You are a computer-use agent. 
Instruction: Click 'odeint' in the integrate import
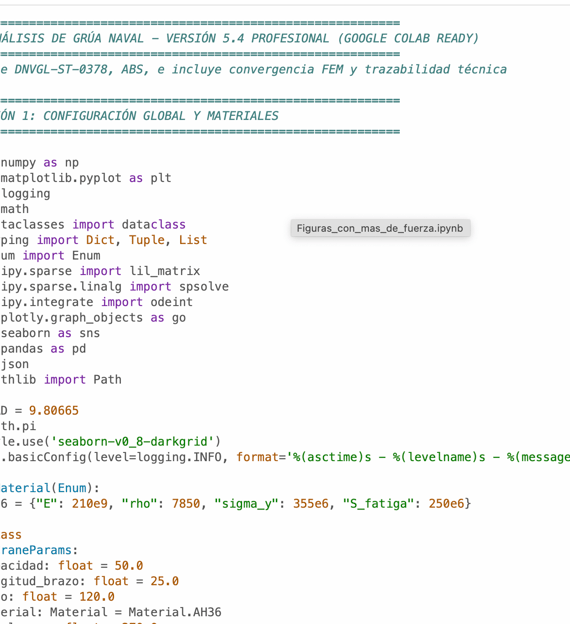pos(172,302)
